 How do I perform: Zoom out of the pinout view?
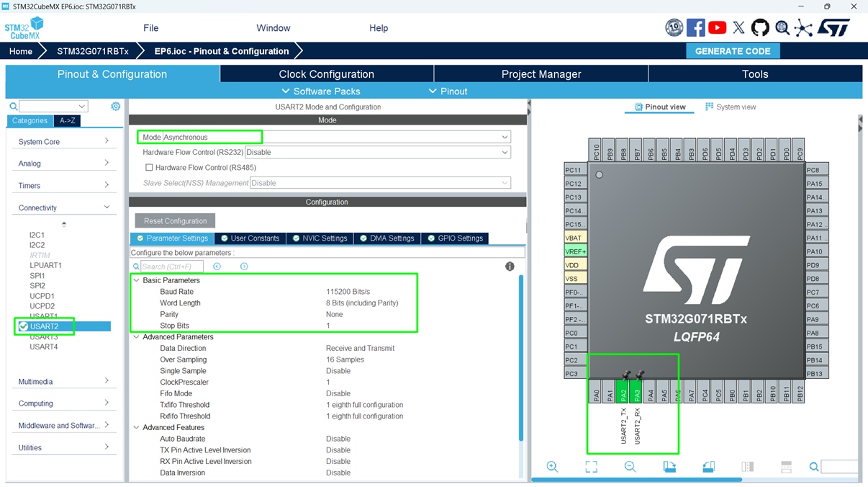pyautogui.click(x=630, y=467)
